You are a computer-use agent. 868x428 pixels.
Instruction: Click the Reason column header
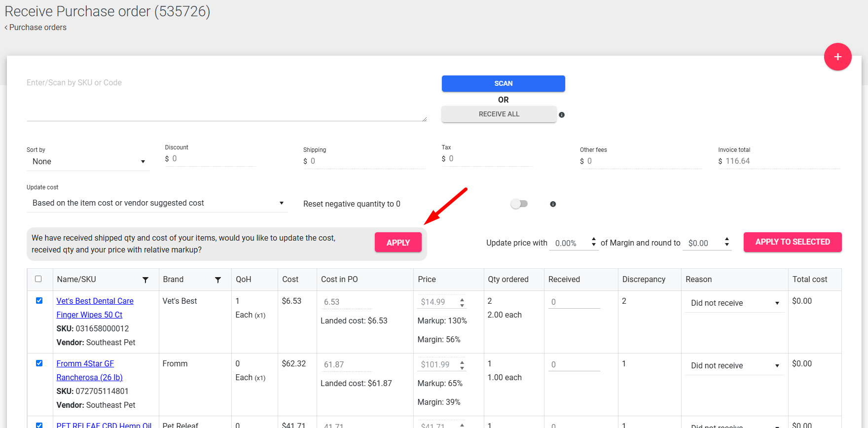[x=698, y=280]
